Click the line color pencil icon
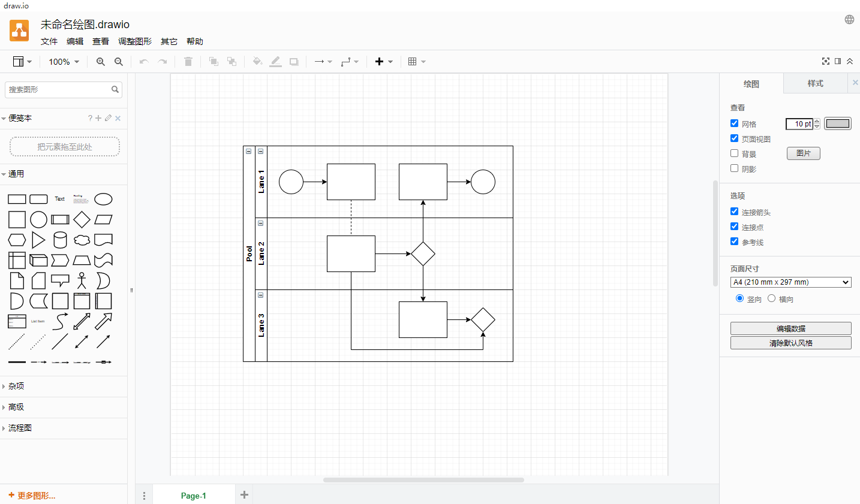The height and width of the screenshot is (504, 860). [275, 62]
